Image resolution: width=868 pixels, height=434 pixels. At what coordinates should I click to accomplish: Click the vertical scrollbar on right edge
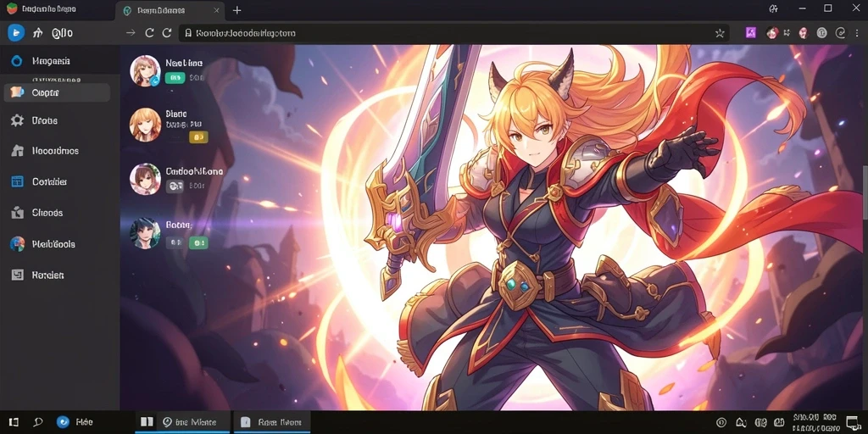(x=865, y=186)
